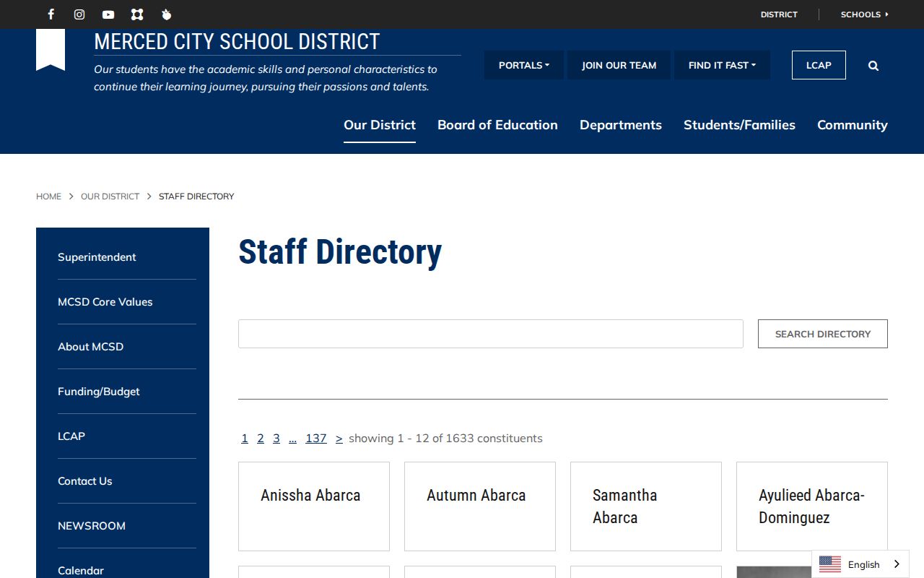The width and height of the screenshot is (924, 578).
Task: Click the Join Our Team button
Action: point(619,65)
